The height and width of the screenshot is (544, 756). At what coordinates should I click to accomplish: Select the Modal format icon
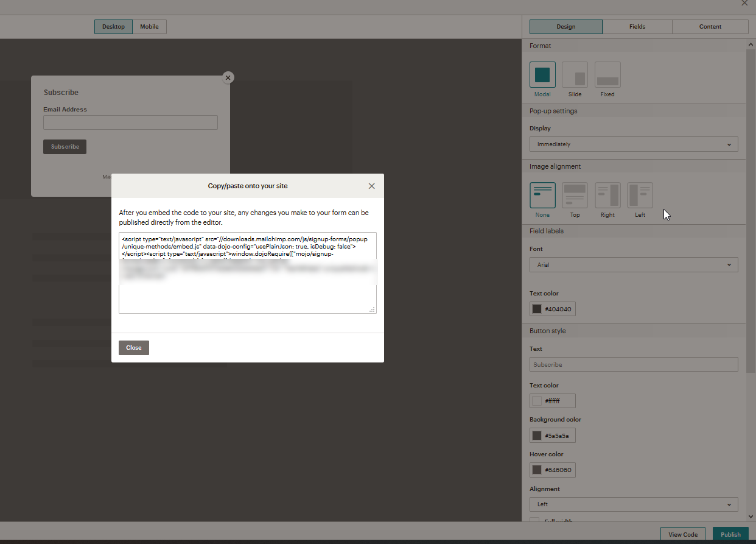[542, 74]
